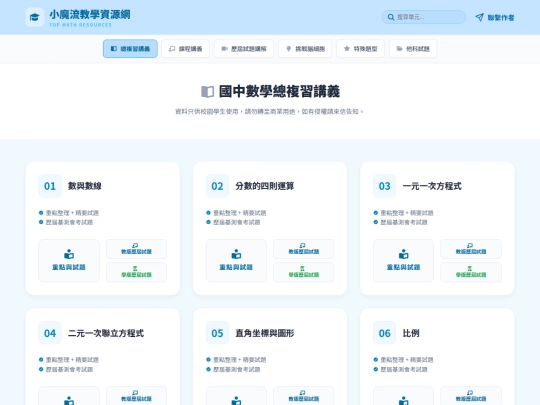Click the 直角坐標與圖形 card title
The height and width of the screenshot is (405, 540).
265,333
